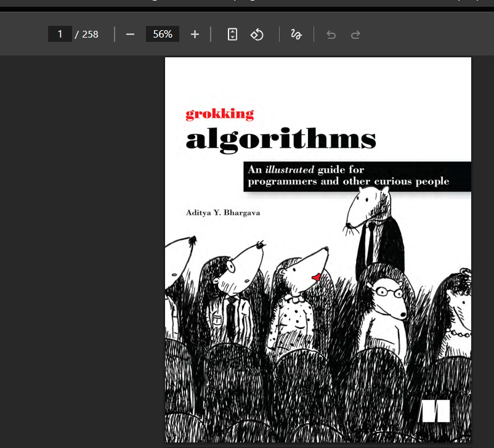Select the Draw annotation tool
494x448 pixels.
tap(296, 35)
